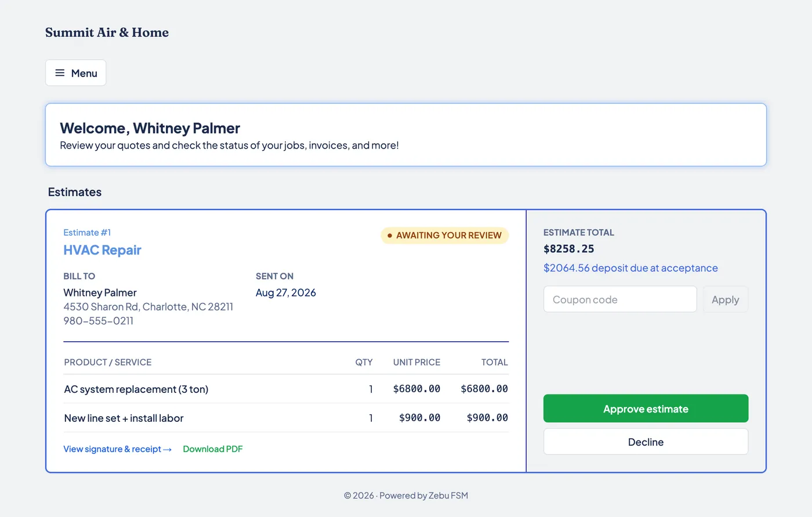The image size is (812, 517).
Task: Open View signature & receipt link
Action: click(x=118, y=449)
